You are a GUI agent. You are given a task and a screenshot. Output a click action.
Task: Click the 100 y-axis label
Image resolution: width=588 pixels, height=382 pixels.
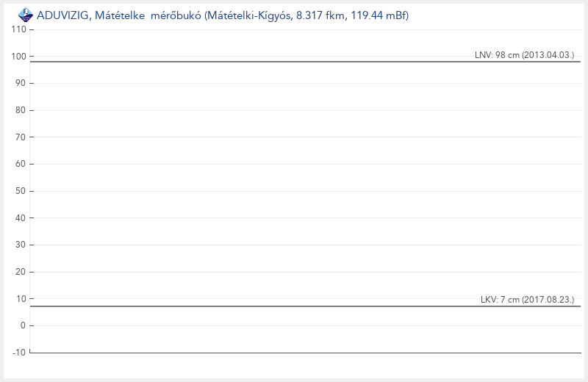(x=19, y=57)
